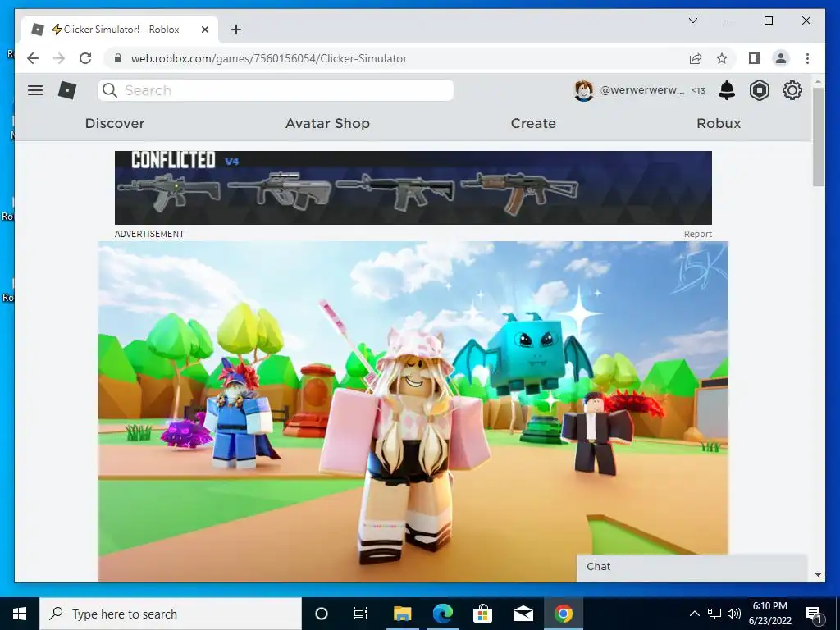Share this page from the address bar

click(696, 58)
